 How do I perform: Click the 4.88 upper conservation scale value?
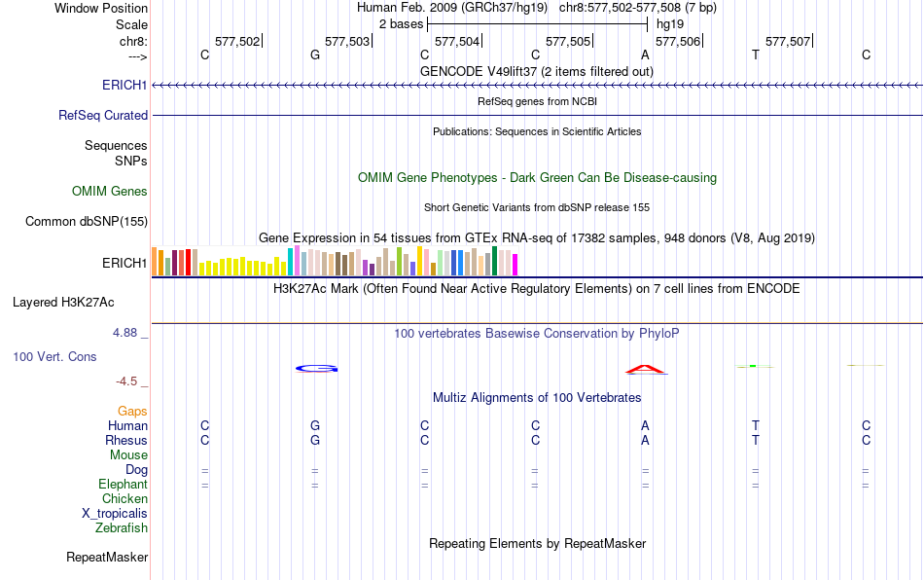124,333
